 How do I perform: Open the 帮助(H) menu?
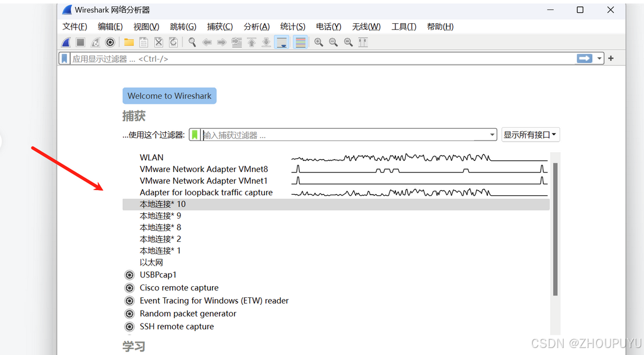(x=440, y=27)
